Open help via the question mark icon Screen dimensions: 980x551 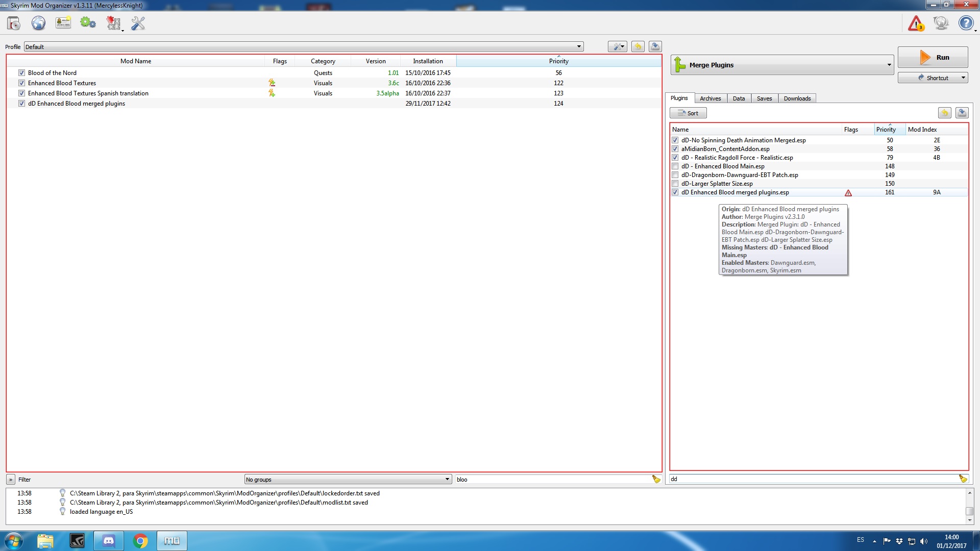[966, 23]
